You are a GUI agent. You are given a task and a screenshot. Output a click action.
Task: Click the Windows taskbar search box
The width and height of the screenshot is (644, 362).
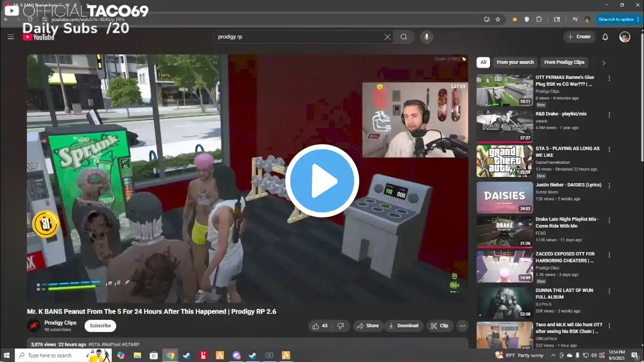click(63, 355)
